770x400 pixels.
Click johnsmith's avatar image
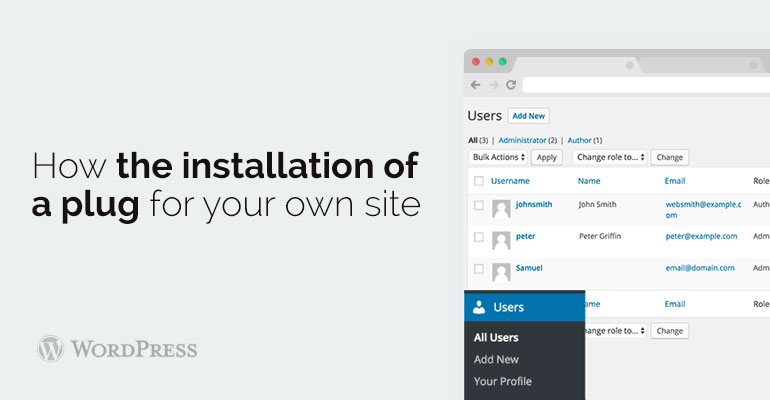tap(501, 209)
